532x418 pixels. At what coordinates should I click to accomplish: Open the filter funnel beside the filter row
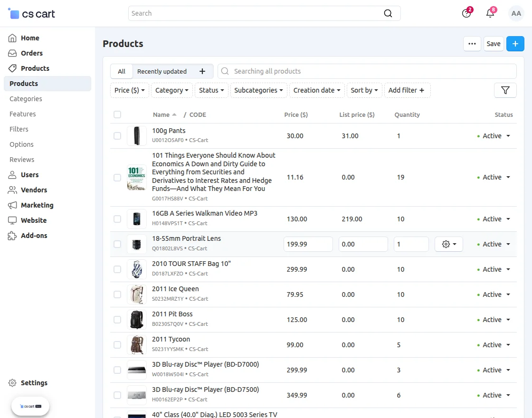pyautogui.click(x=505, y=90)
